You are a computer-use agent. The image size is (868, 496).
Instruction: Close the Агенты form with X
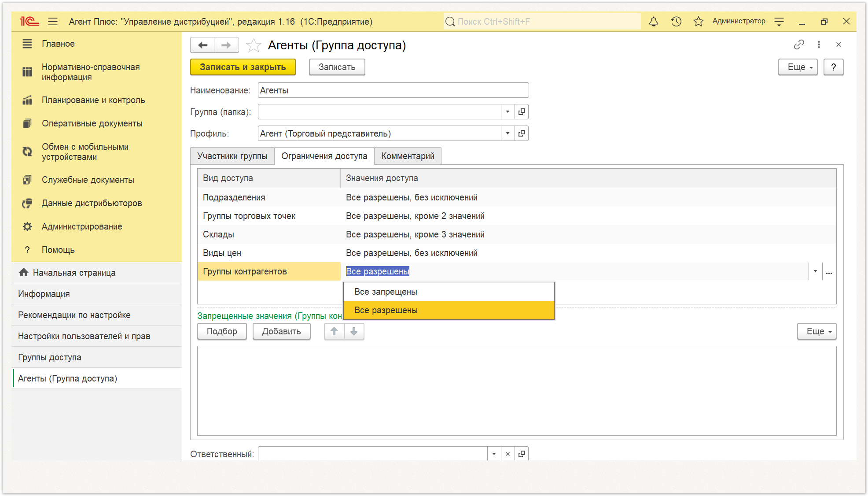[839, 44]
